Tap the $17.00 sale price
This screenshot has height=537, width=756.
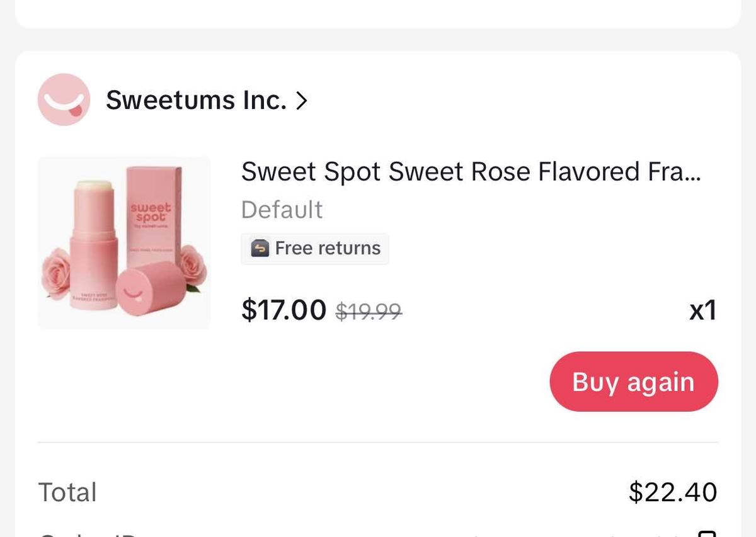tap(283, 310)
